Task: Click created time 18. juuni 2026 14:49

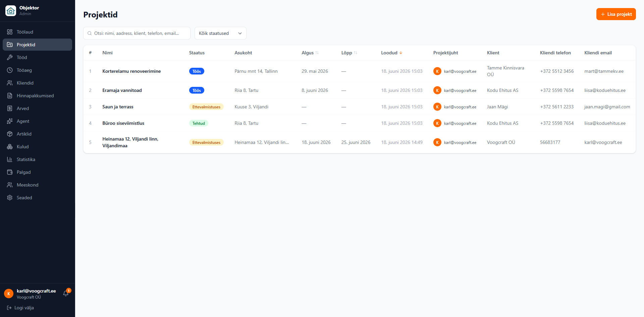Action: (x=402, y=142)
